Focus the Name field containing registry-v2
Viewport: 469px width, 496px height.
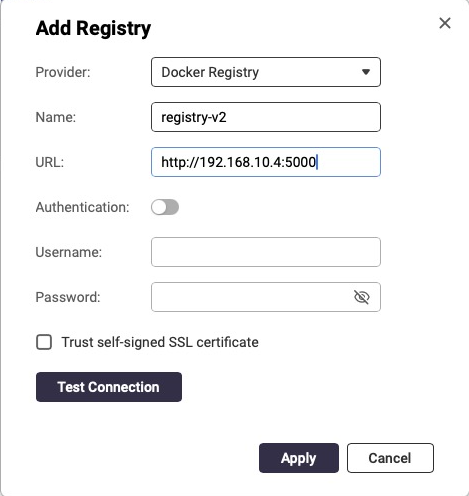click(x=266, y=117)
